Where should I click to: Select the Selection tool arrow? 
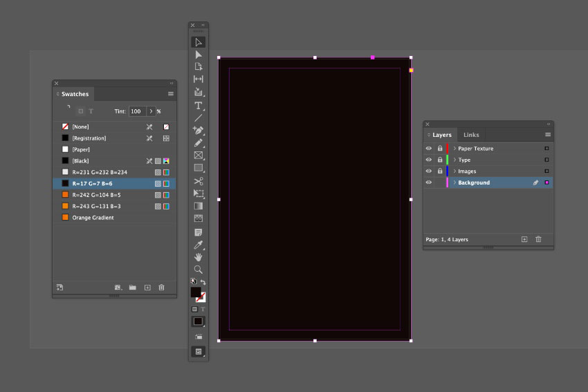199,42
